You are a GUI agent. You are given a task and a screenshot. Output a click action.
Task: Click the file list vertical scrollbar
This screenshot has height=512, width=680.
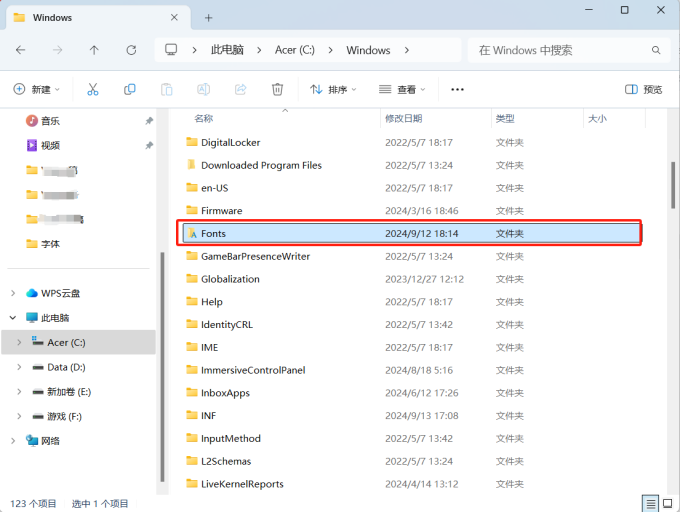[673, 186]
